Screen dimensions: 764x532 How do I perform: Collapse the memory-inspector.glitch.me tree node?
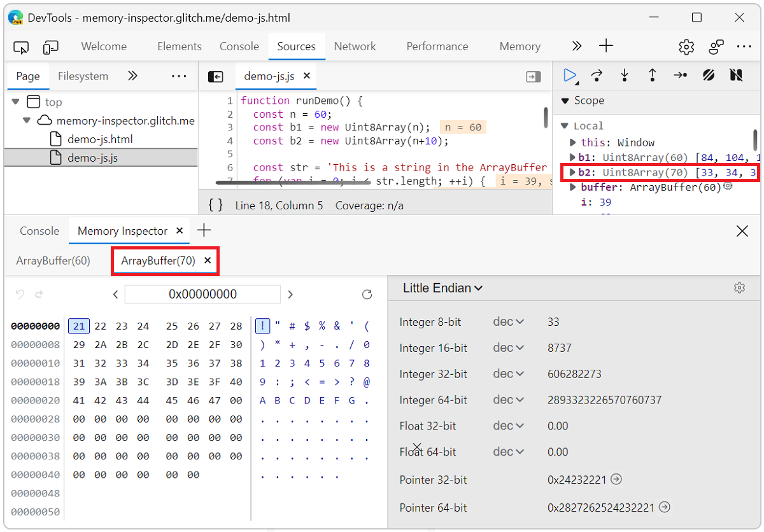tap(27, 120)
